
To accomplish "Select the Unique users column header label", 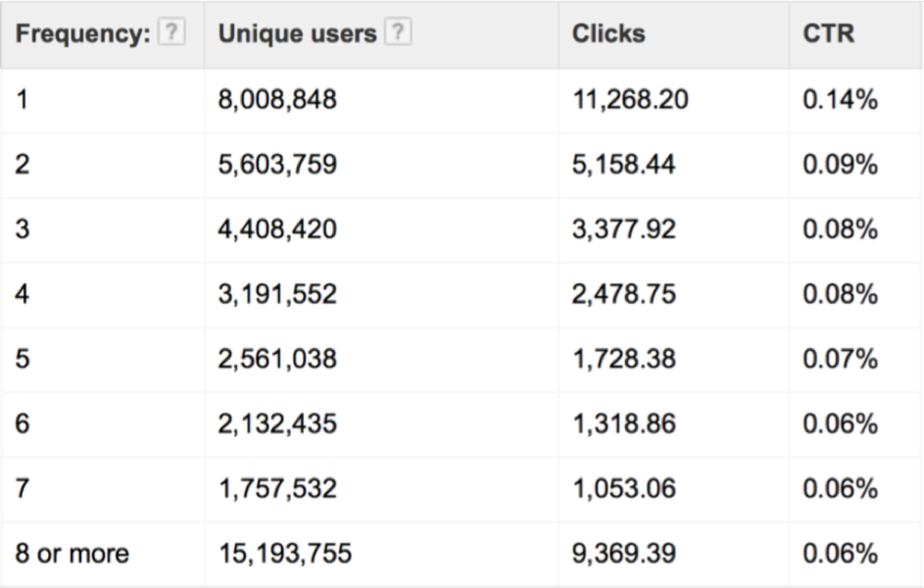I will pyautogui.click(x=297, y=34).
